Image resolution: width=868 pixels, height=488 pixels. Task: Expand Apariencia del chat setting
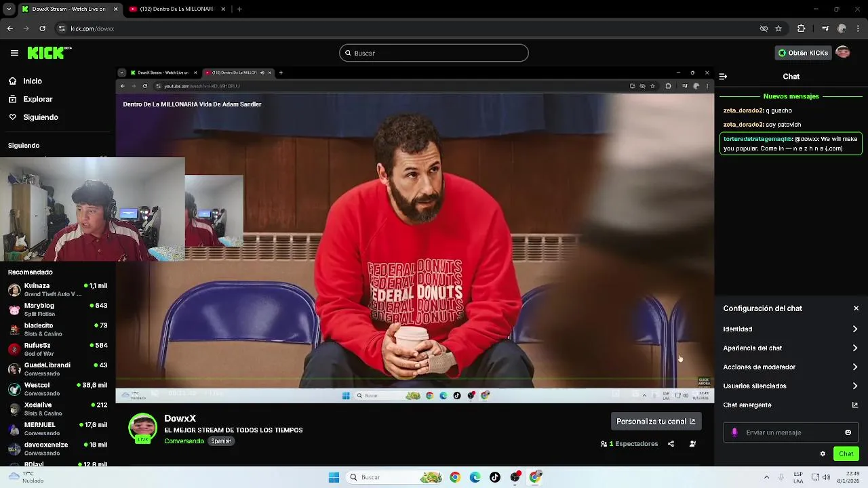(x=790, y=348)
